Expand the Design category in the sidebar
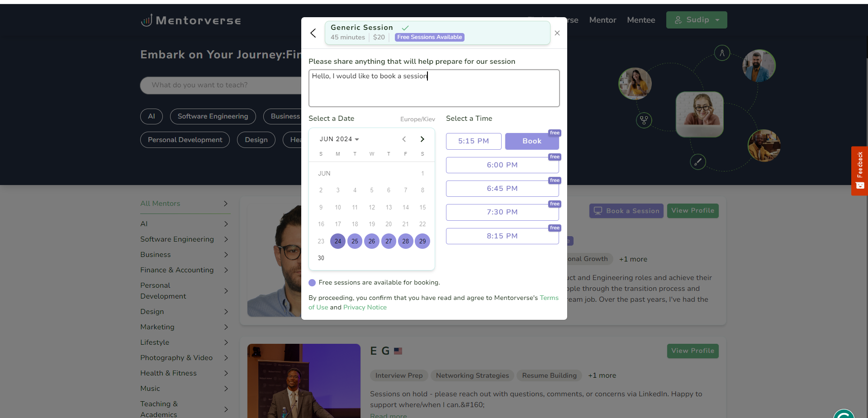 click(226, 312)
